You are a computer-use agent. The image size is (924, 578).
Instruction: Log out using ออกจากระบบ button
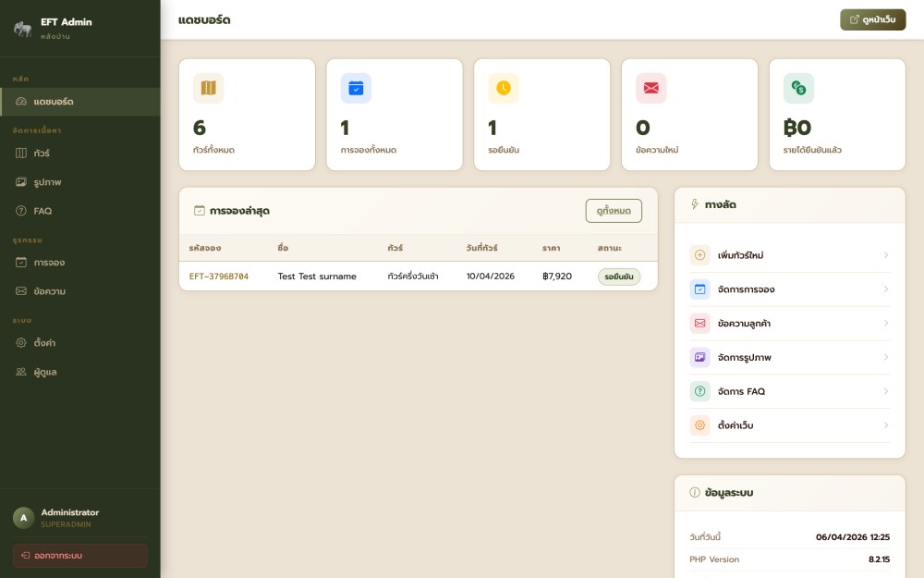coord(79,555)
